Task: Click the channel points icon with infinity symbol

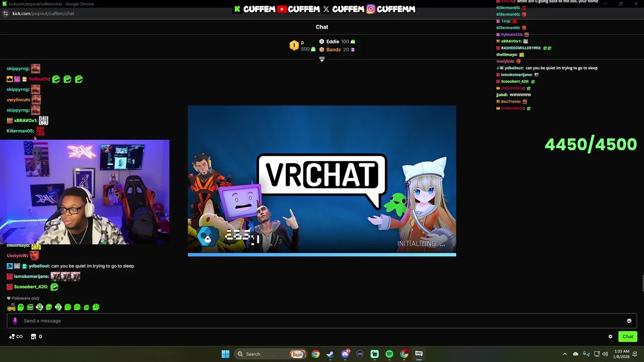Action: 16,337
